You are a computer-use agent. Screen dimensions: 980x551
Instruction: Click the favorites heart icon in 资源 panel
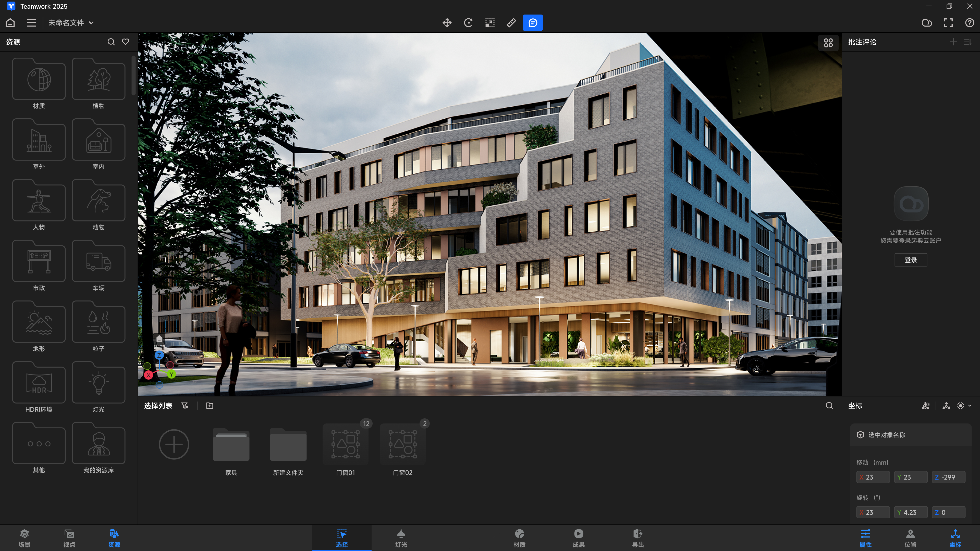tap(126, 42)
